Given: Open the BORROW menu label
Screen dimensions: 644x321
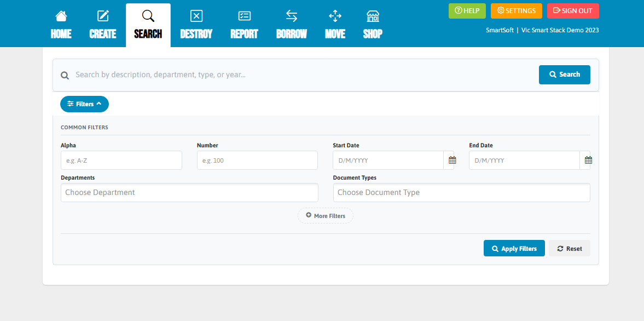Looking at the screenshot, I should (x=292, y=34).
